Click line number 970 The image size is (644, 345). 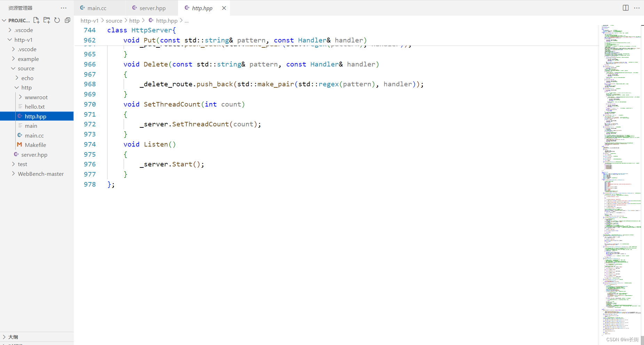pyautogui.click(x=90, y=104)
